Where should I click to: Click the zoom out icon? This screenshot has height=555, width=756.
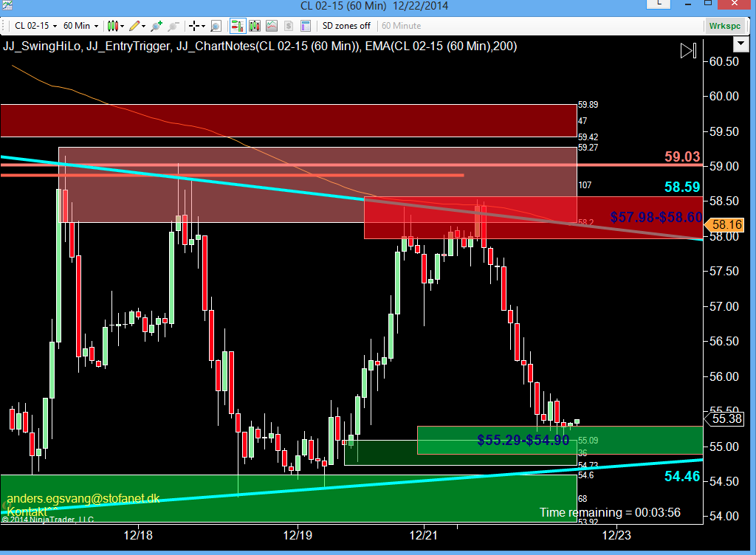tap(173, 26)
